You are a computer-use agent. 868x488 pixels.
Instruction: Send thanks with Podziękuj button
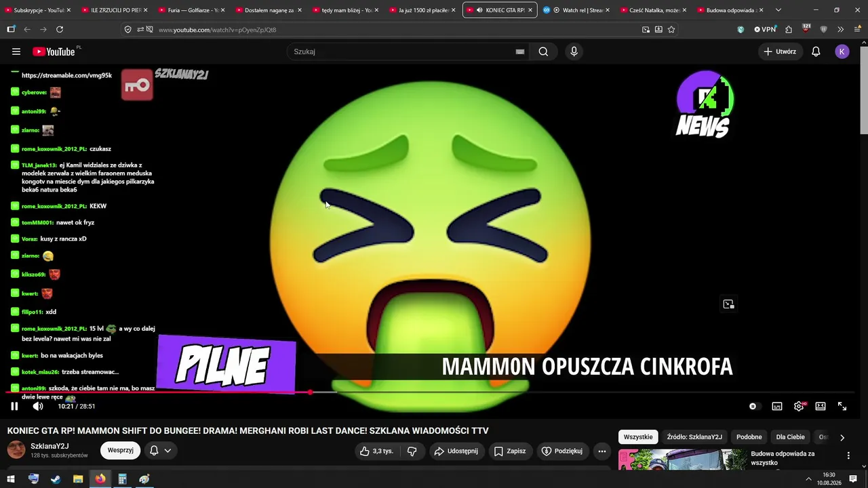tap(562, 451)
